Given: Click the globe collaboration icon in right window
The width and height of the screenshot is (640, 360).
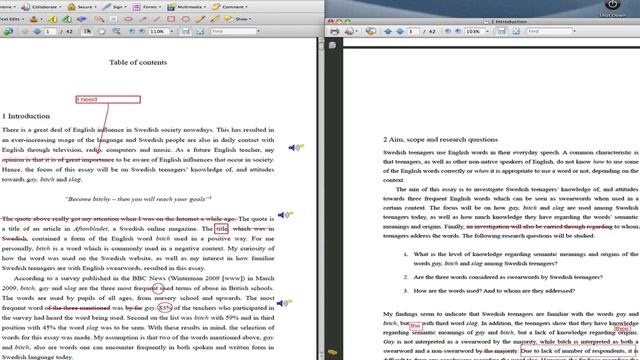Looking at the screenshot, I should tap(371, 31).
